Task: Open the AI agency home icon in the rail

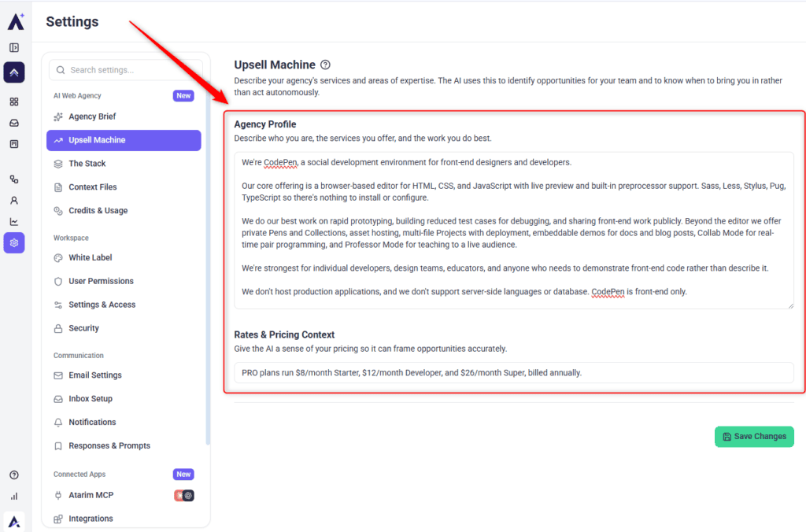Action: point(14,72)
